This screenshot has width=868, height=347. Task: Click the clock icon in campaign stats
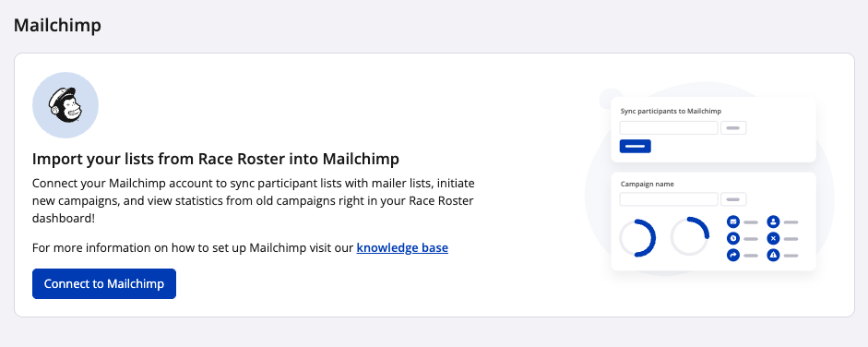[x=733, y=238]
